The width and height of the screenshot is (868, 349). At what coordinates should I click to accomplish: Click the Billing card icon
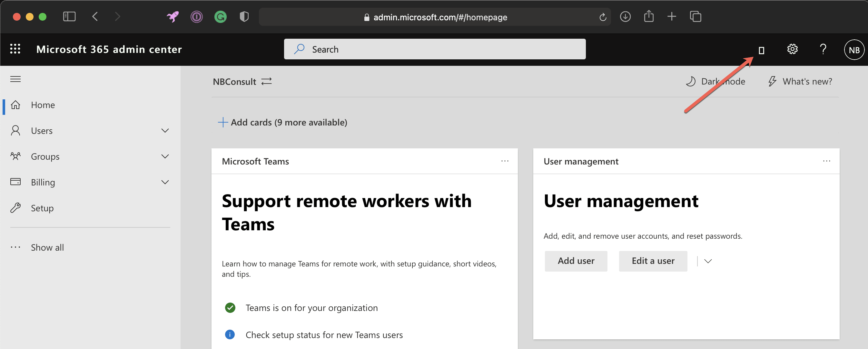(15, 182)
